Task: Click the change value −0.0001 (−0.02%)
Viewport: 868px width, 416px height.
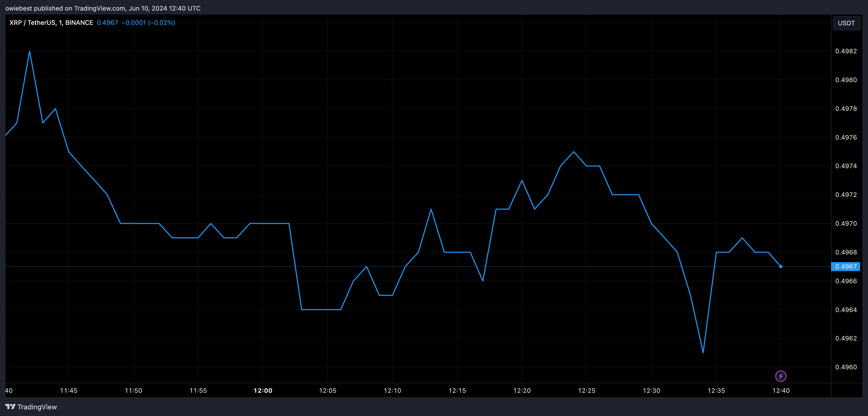Action: [x=148, y=22]
